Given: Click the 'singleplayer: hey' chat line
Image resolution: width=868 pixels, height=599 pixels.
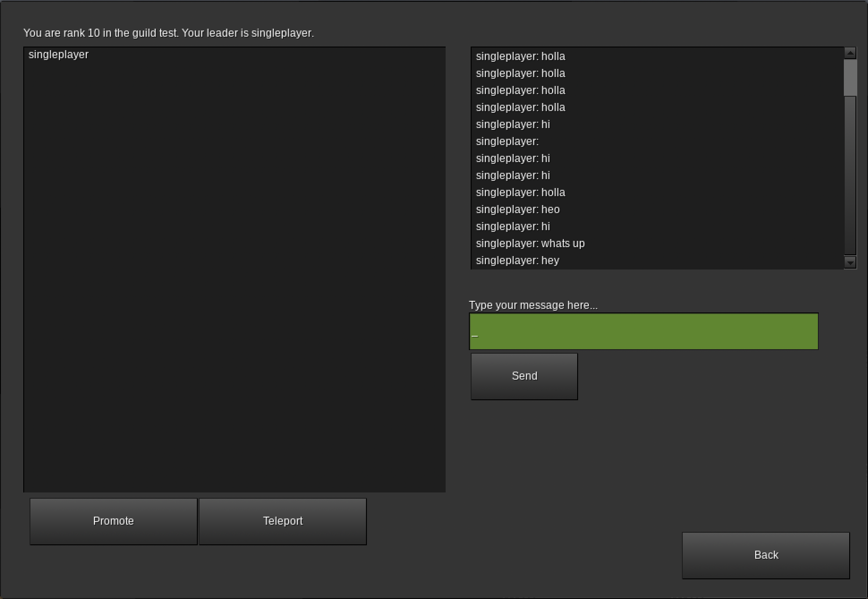Looking at the screenshot, I should coord(518,261).
